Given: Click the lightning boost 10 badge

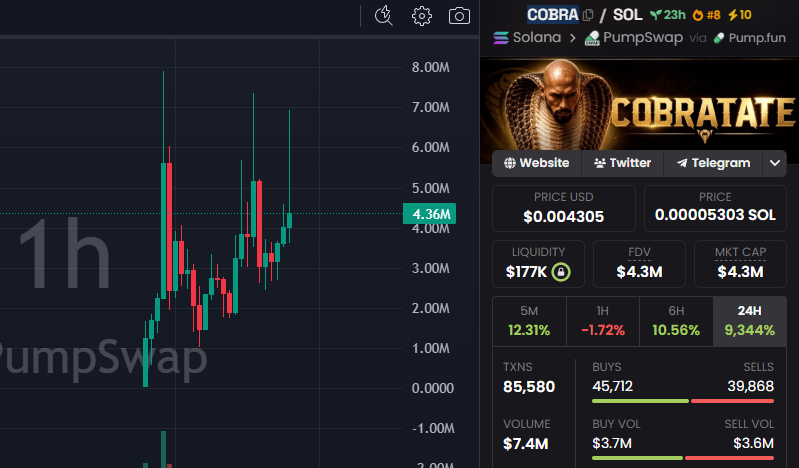Looking at the screenshot, I should click(x=740, y=15).
